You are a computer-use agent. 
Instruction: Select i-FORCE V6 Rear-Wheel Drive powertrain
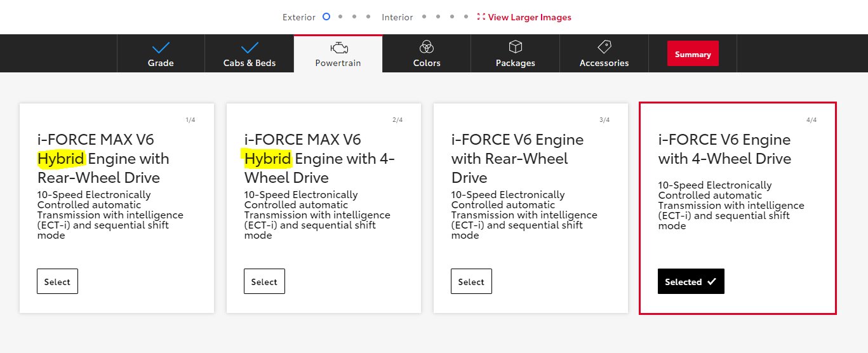click(471, 282)
